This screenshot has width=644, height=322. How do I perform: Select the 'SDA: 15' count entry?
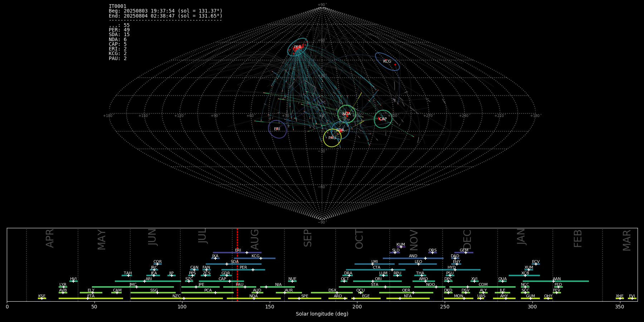(119, 35)
